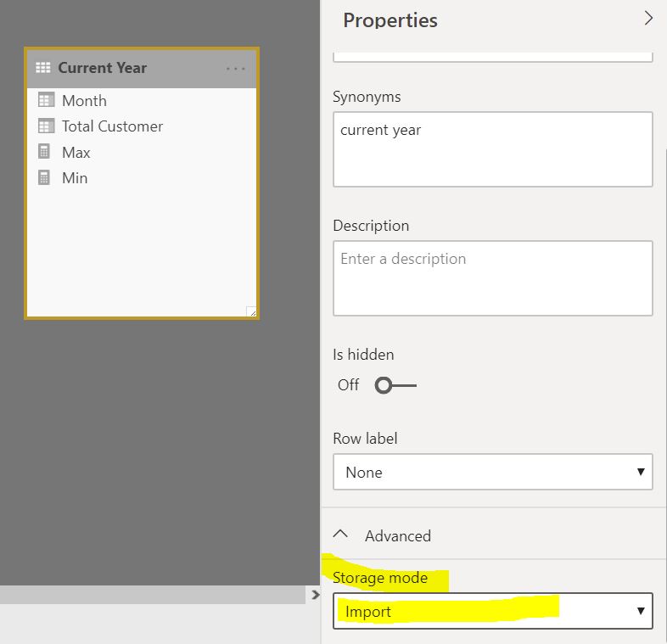The height and width of the screenshot is (644, 667).
Task: Open the Current Year table options ellipsis
Action: click(236, 68)
